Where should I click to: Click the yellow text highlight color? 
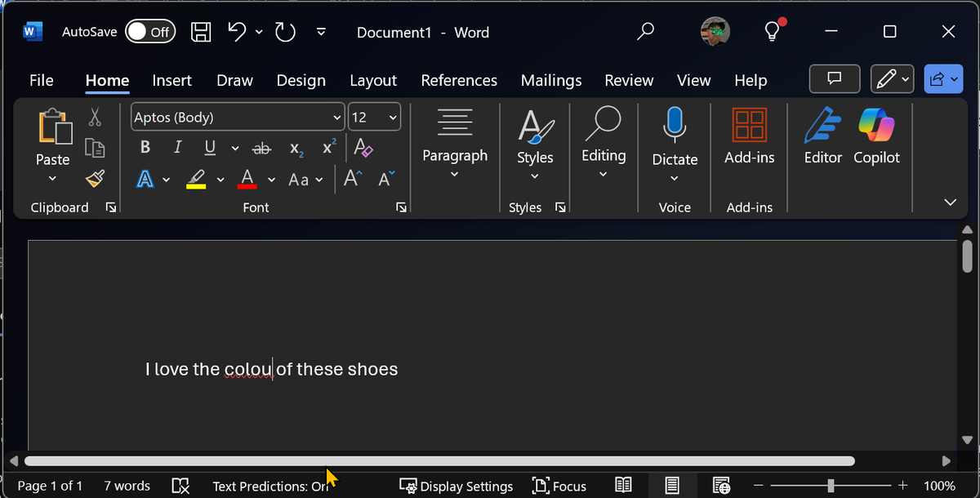click(x=196, y=179)
